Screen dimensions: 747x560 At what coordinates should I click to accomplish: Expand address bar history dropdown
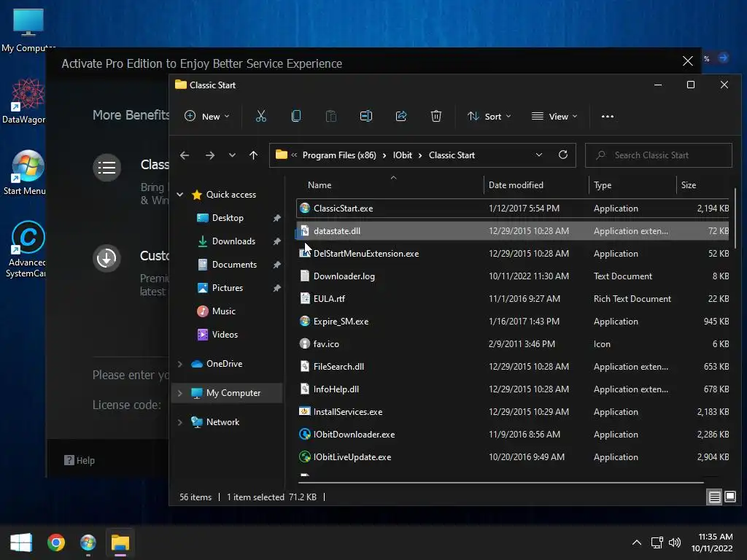(x=539, y=155)
